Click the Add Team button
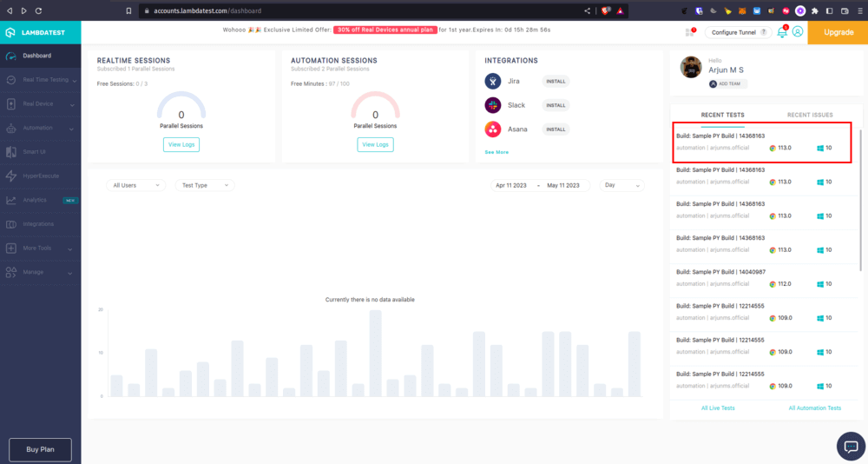868x464 pixels. (727, 83)
